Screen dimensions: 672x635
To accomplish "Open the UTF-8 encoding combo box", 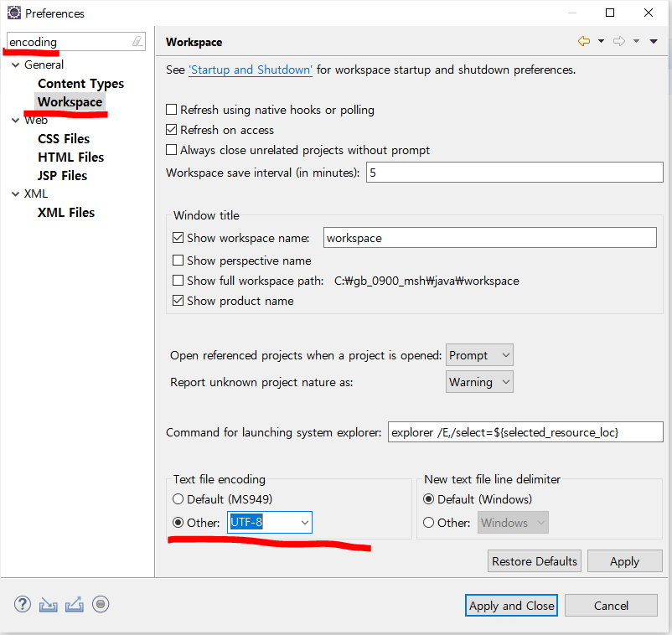I will tap(270, 522).
